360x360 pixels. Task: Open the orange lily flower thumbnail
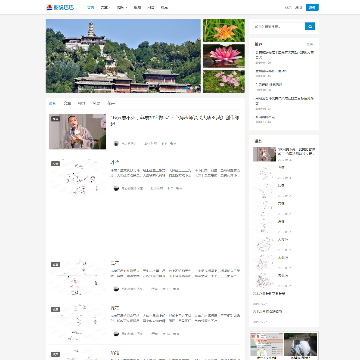point(224,30)
